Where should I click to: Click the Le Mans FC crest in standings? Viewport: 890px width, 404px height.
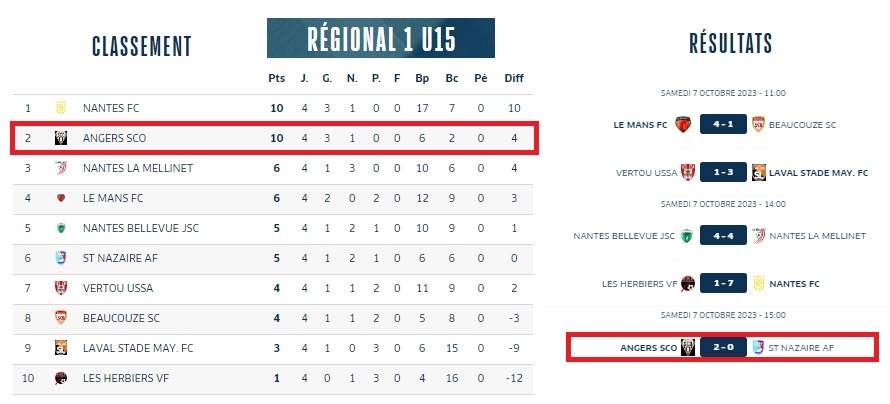[x=60, y=198]
